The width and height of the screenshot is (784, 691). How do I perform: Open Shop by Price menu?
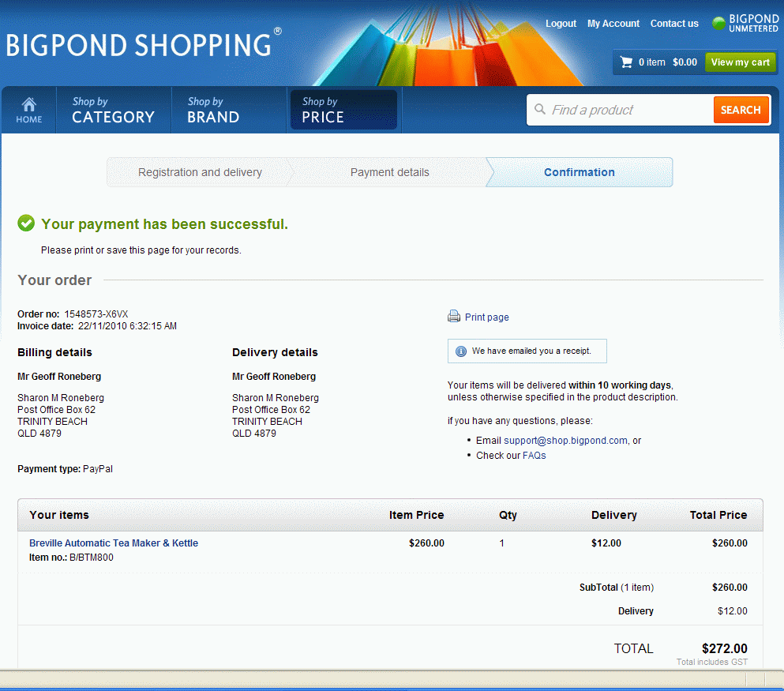344,110
